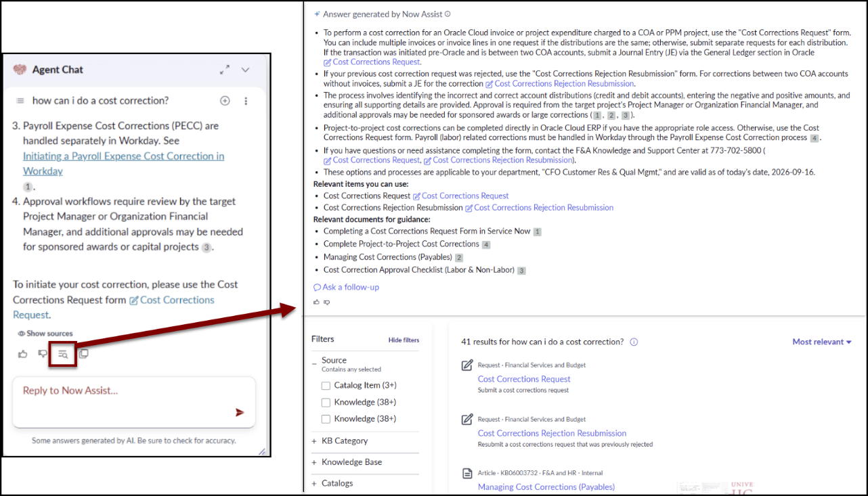Expand the KB Category filter
This screenshot has width=868, height=496.
(314, 441)
